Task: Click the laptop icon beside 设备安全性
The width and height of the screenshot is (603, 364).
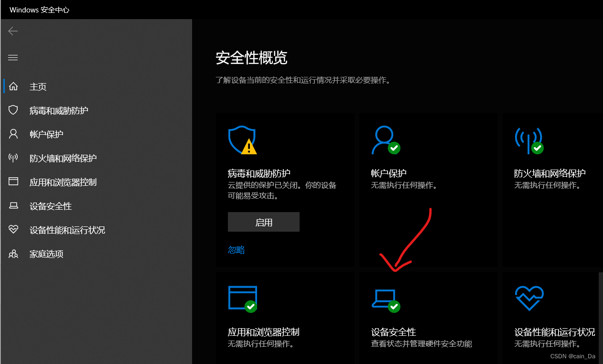Action: [x=13, y=206]
